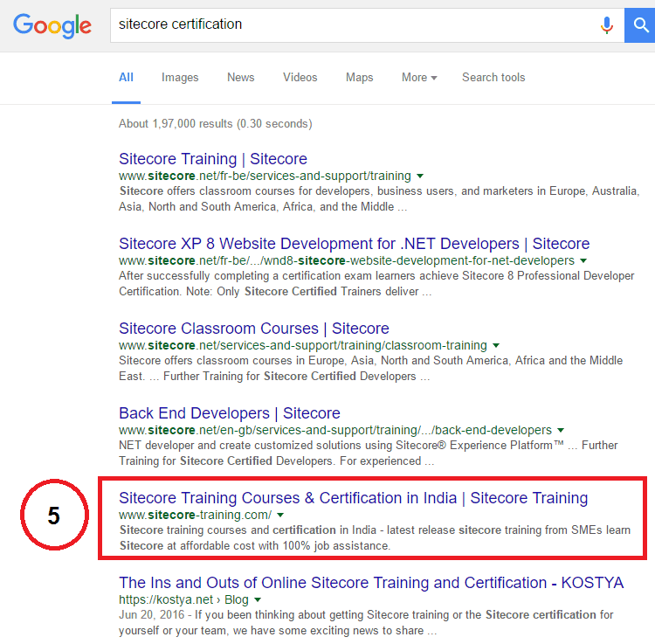Screen dimensions: 655x644
Task: Expand arrow next to services-and-support/training URL
Action: tap(420, 176)
